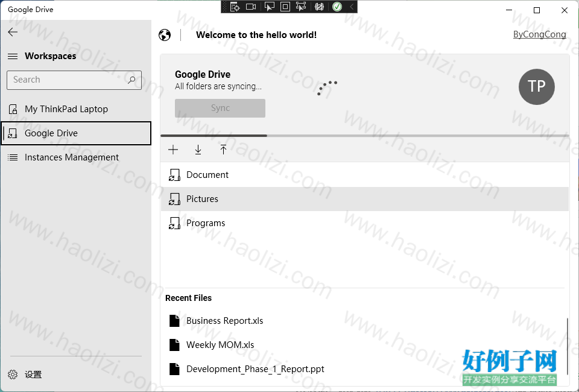
Task: Open Business Report.xls from recent files
Action: point(365,321)
